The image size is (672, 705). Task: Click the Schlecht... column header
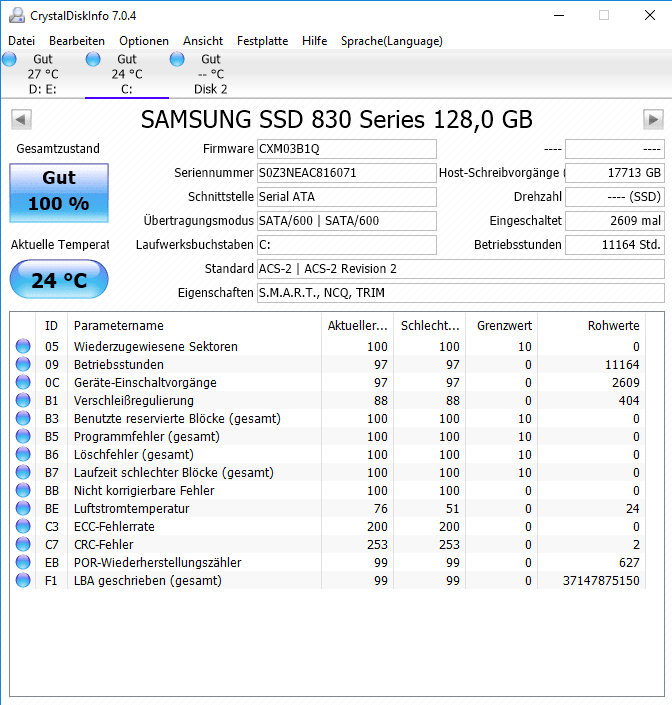[x=430, y=326]
